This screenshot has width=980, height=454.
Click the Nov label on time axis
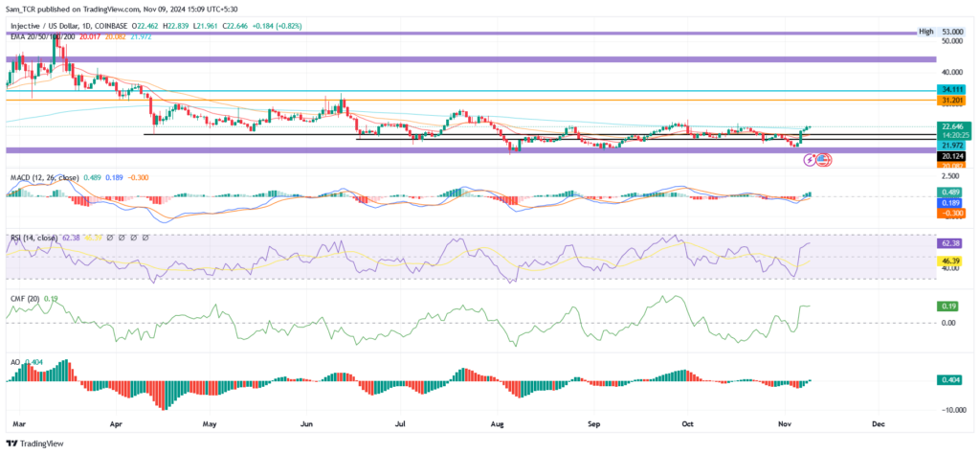coord(784,423)
